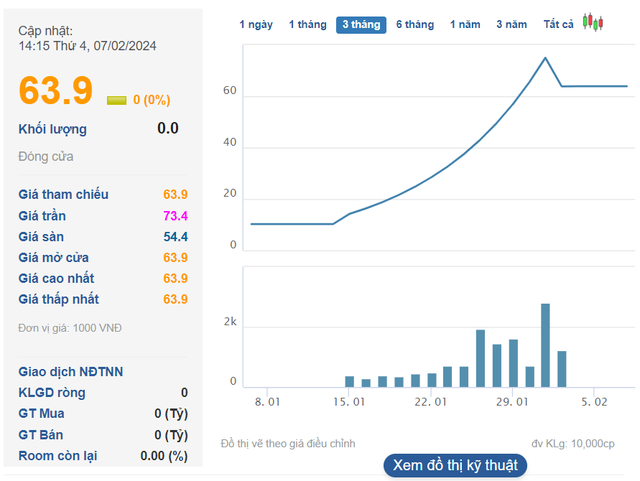Select the floor price value 54.4
The height and width of the screenshot is (481, 640).
(x=175, y=237)
